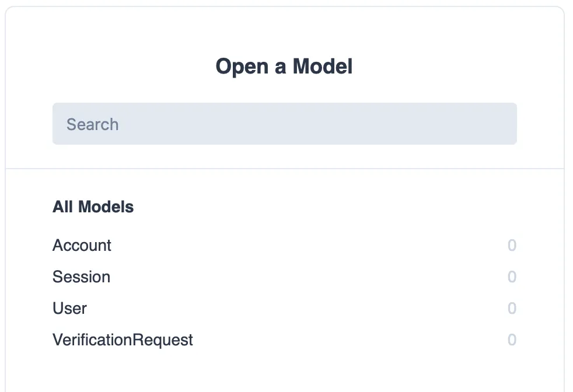
Task: Select the zero count beside User
Action: pyautogui.click(x=512, y=308)
